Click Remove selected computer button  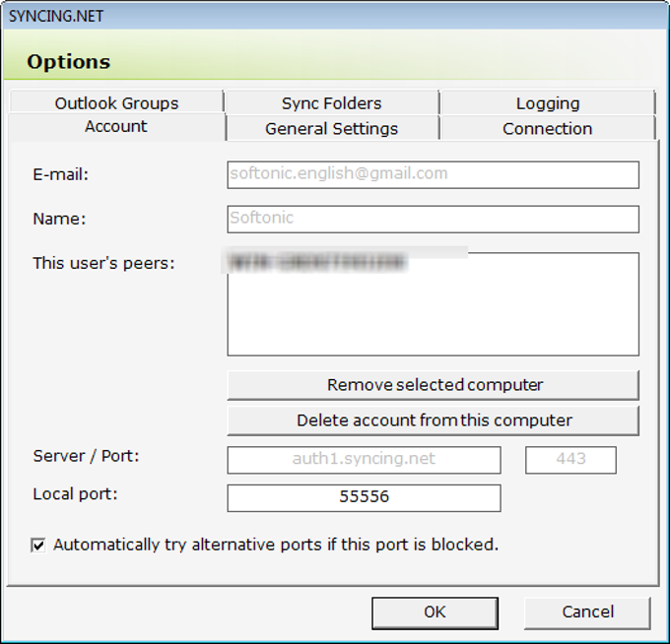(x=433, y=385)
